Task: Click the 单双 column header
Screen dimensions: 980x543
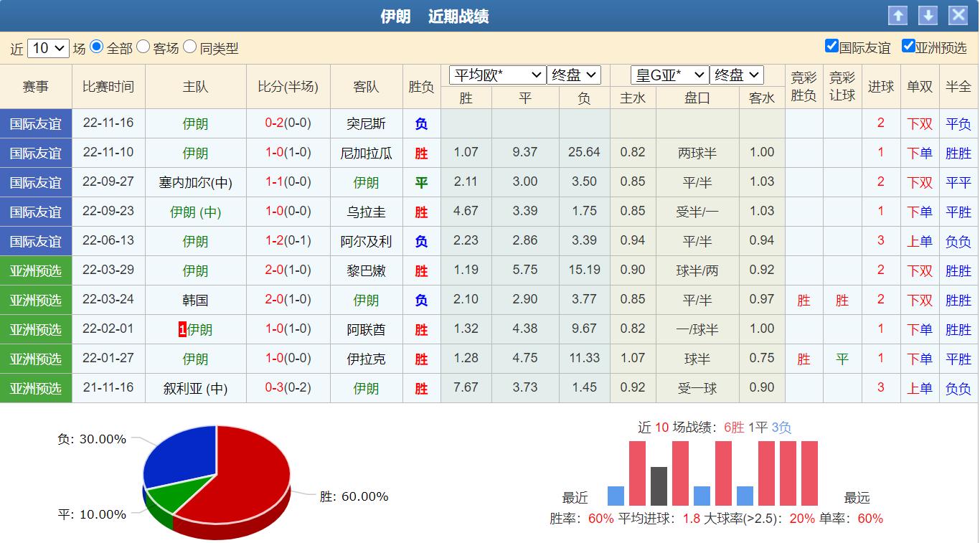Action: click(920, 87)
